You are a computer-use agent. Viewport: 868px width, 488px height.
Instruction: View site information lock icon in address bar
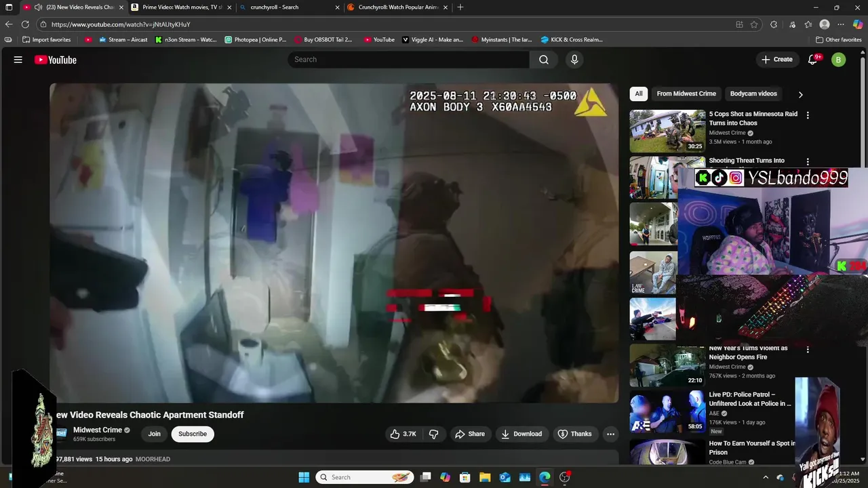point(43,24)
